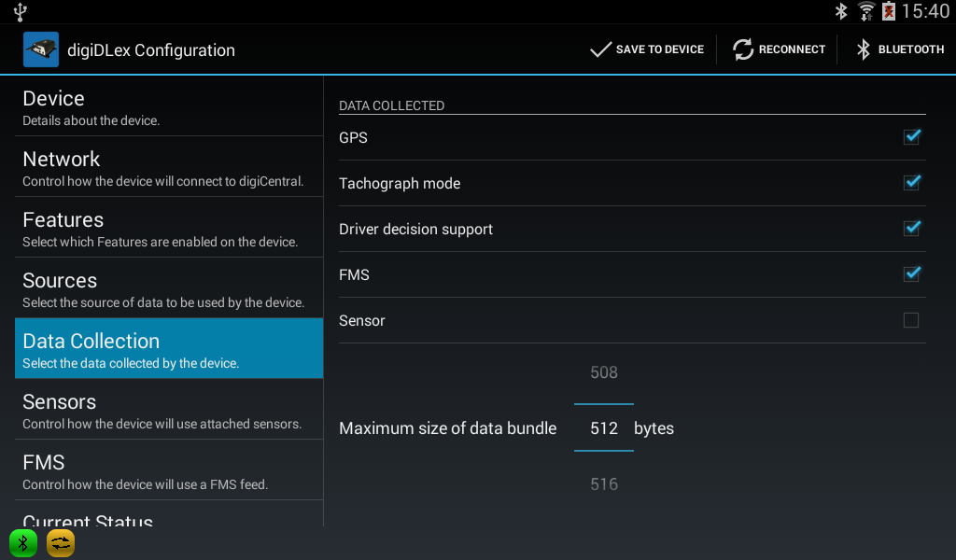The width and height of the screenshot is (956, 560).
Task: Tap the Bluetooth icon in action bar
Action: pyautogui.click(x=864, y=49)
